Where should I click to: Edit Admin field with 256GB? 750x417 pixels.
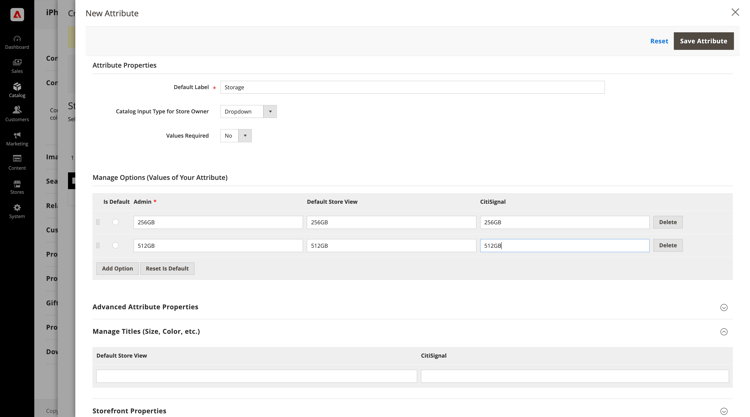(x=218, y=222)
